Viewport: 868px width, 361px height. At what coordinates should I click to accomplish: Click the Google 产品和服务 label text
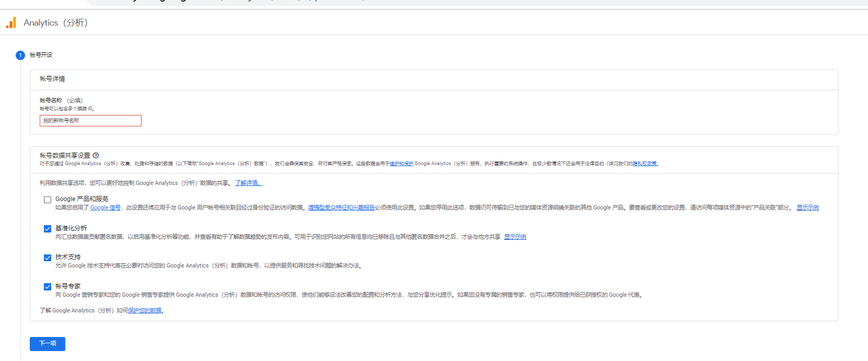[x=82, y=199]
